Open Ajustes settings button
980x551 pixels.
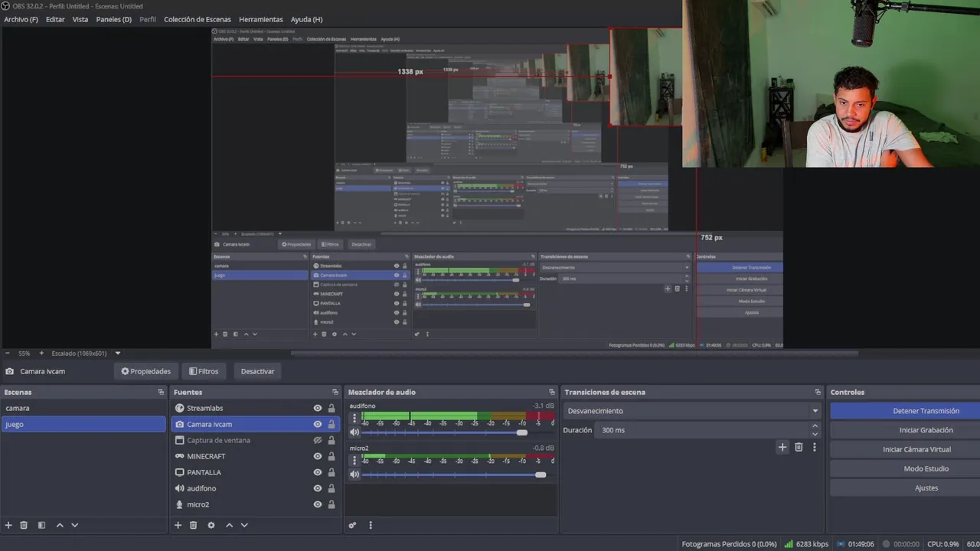point(905,487)
